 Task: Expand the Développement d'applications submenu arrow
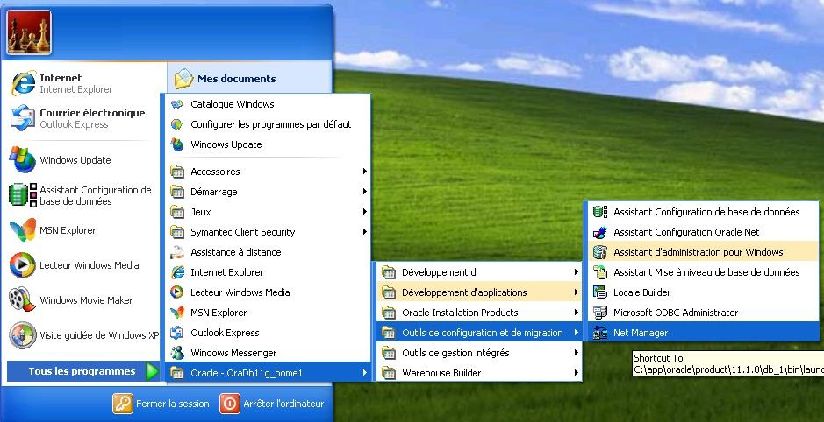(576, 292)
